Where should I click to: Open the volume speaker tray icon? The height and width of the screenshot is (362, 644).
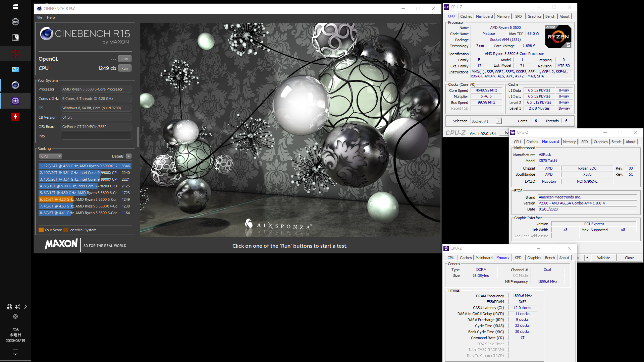click(x=17, y=307)
